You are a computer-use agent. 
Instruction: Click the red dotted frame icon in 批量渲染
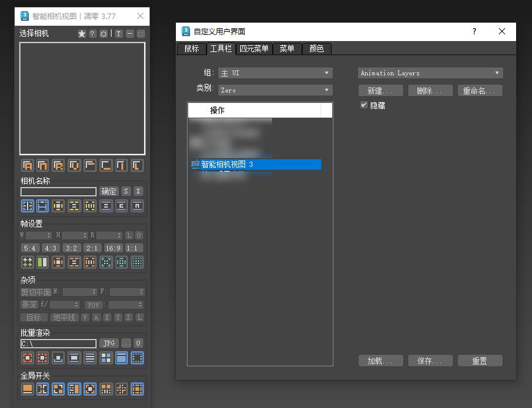click(42, 358)
